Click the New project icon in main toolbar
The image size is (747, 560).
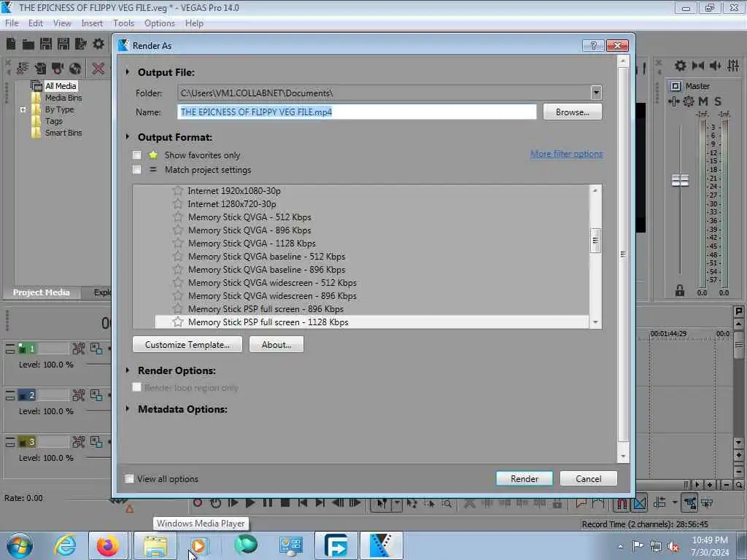coord(11,44)
